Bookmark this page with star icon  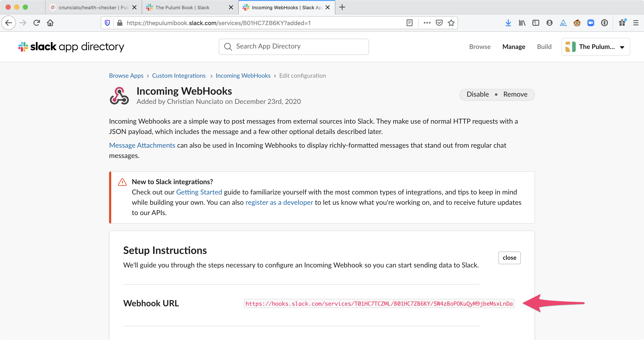[x=451, y=23]
